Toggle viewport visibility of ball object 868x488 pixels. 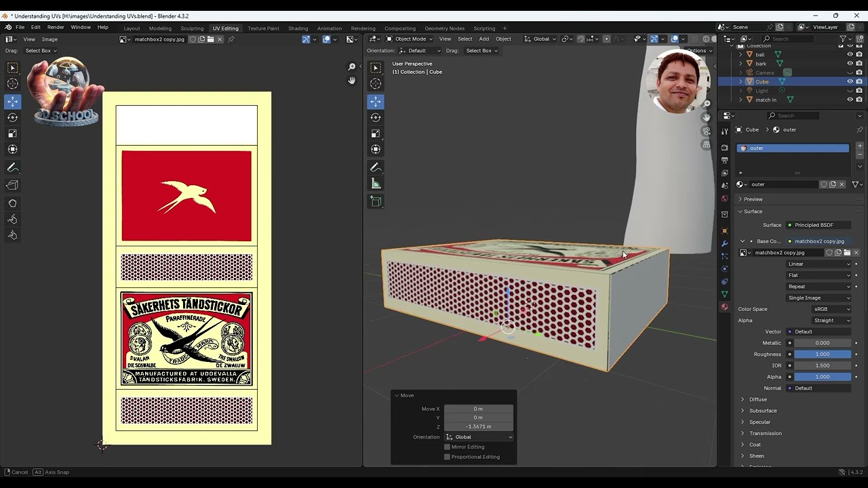click(x=850, y=54)
